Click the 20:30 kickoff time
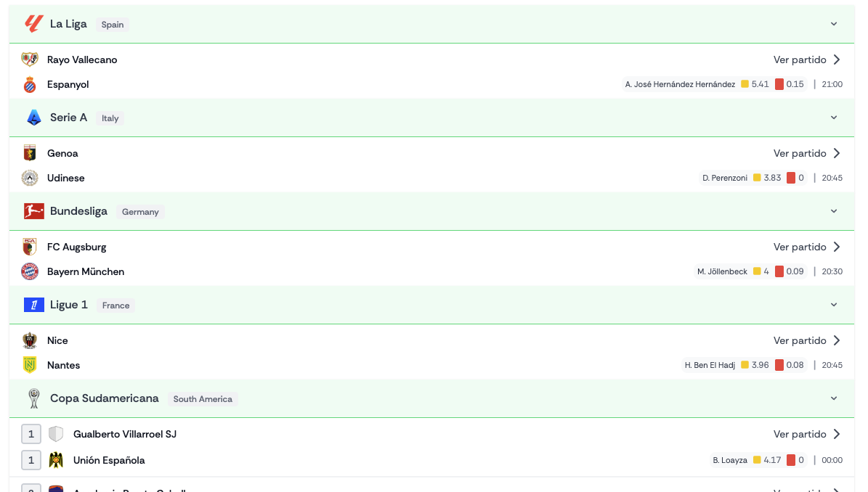This screenshot has width=868, height=492. tap(832, 271)
